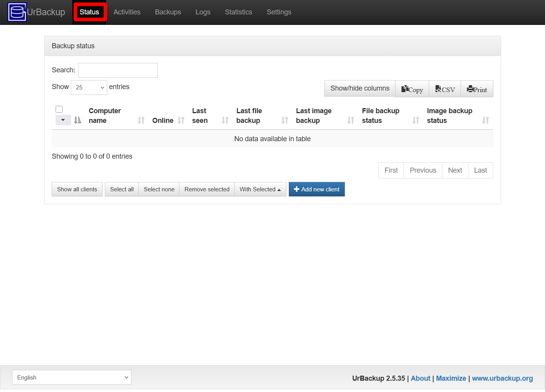Open the Settings page

tap(279, 12)
